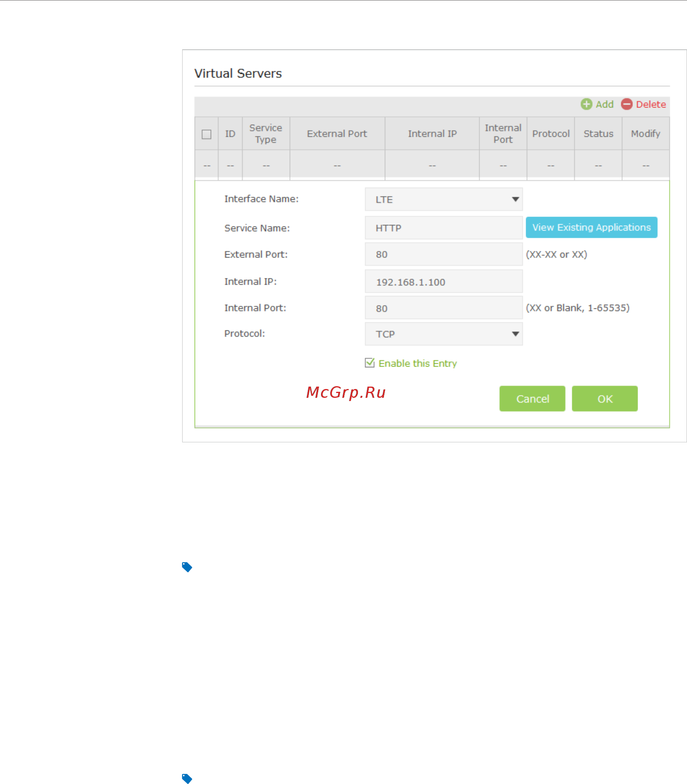The image size is (687, 784).
Task: Click the Service Name field containing HTTP
Action: click(444, 228)
